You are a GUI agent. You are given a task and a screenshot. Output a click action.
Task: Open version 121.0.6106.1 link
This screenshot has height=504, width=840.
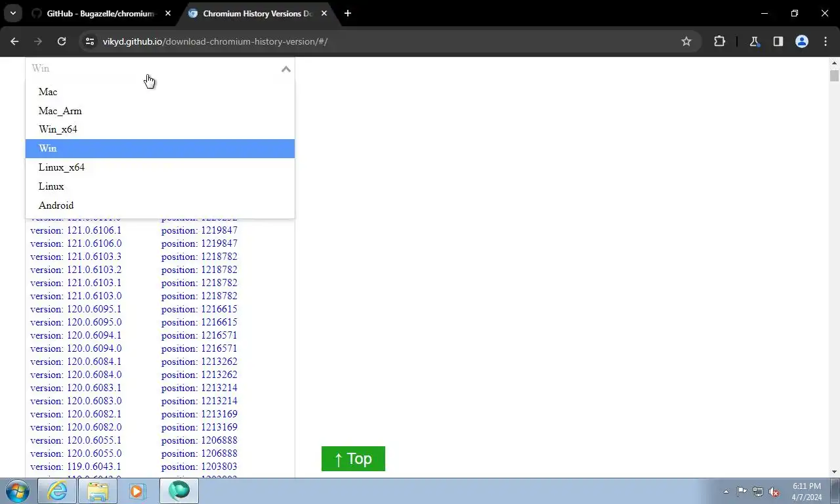[x=75, y=230]
